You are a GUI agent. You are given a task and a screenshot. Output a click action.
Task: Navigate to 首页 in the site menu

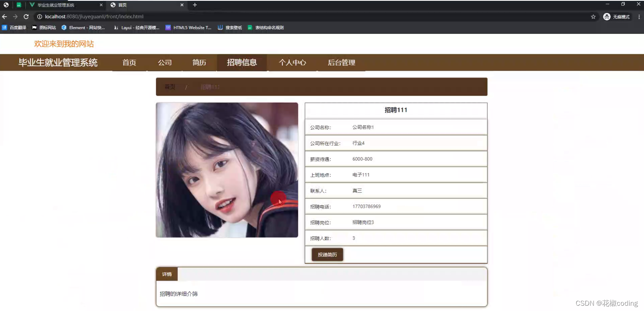point(129,63)
